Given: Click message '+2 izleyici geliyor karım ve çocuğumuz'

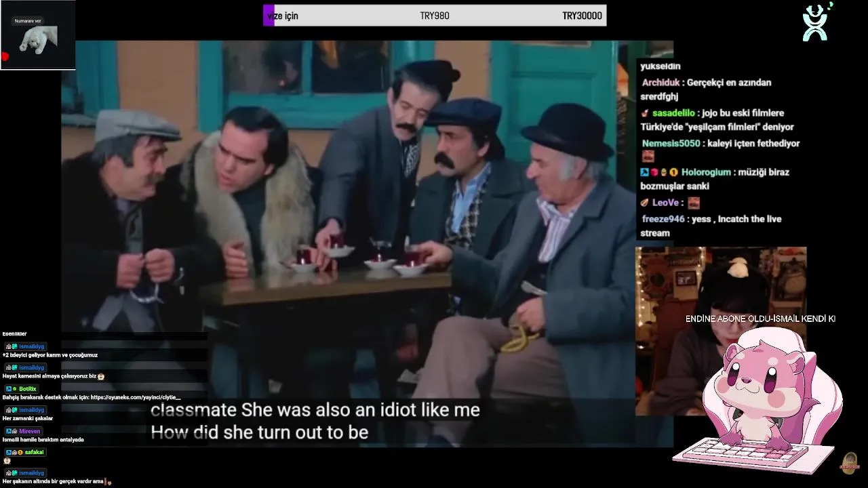Looking at the screenshot, I should click(x=50, y=355).
